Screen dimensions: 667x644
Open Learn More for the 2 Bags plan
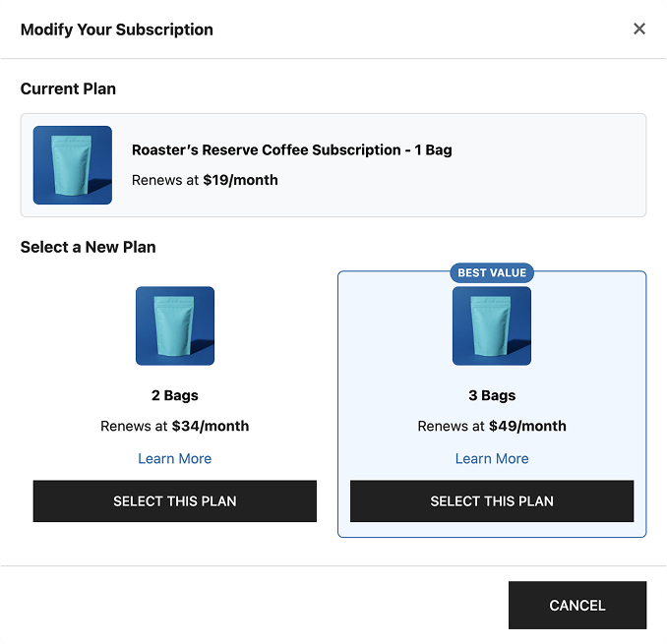(175, 458)
